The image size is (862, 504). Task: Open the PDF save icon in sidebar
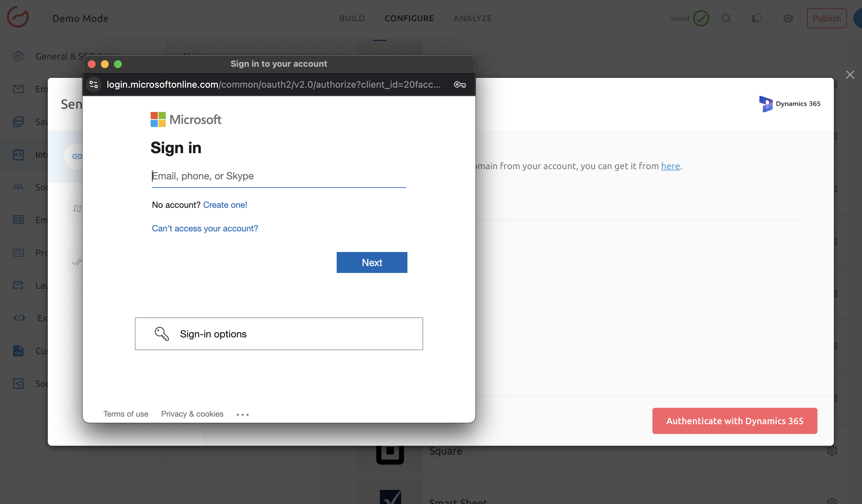coord(18,122)
